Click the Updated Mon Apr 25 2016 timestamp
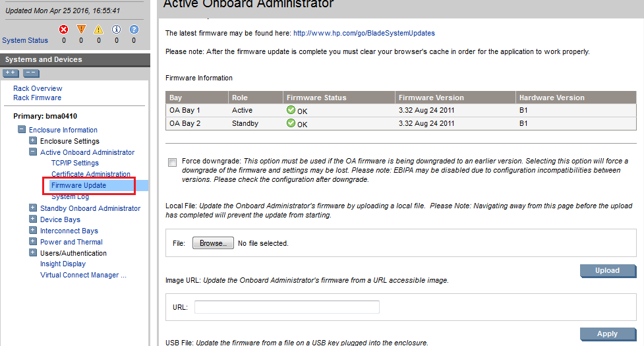The width and height of the screenshot is (644, 346). point(63,11)
